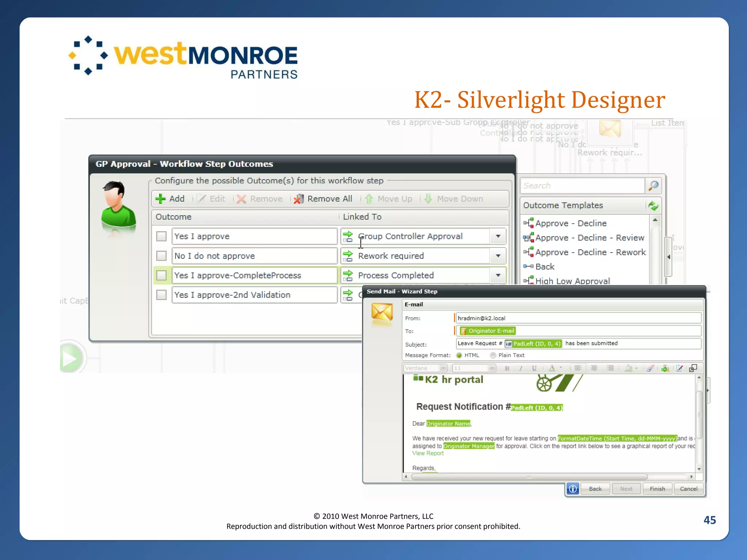Screen dimensions: 747x560
Task: Select the Approve - Decline template
Action: point(565,223)
